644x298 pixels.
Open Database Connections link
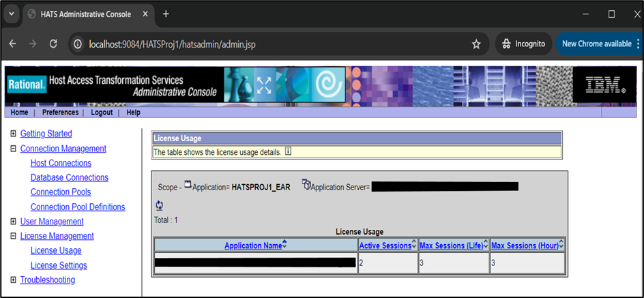point(70,178)
